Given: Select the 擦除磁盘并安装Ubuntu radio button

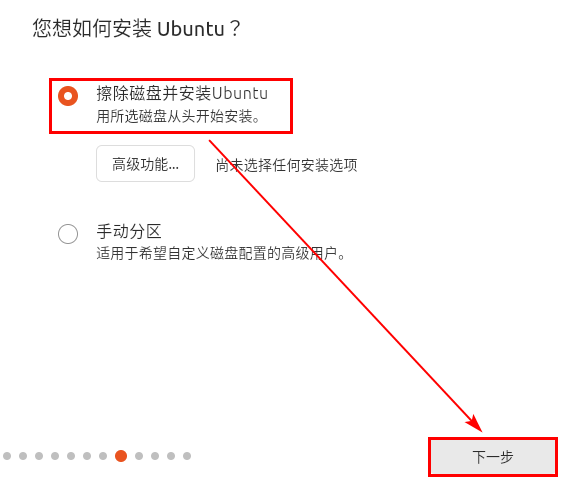Looking at the screenshot, I should (68, 96).
